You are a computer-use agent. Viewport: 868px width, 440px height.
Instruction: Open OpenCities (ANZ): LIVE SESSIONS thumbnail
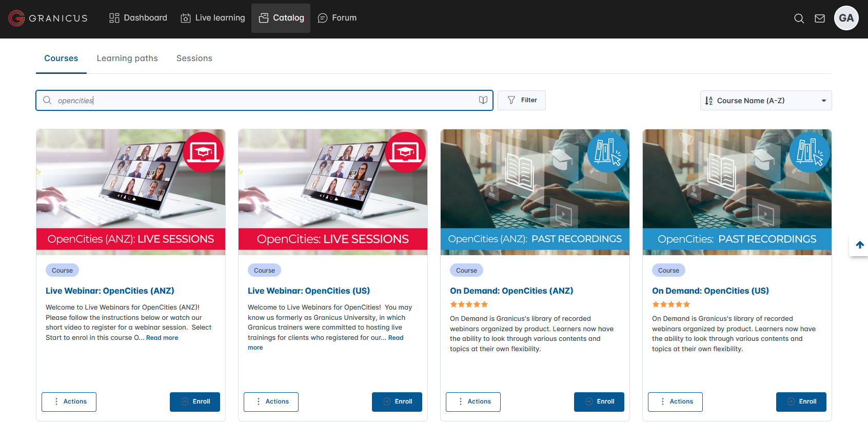click(x=131, y=192)
